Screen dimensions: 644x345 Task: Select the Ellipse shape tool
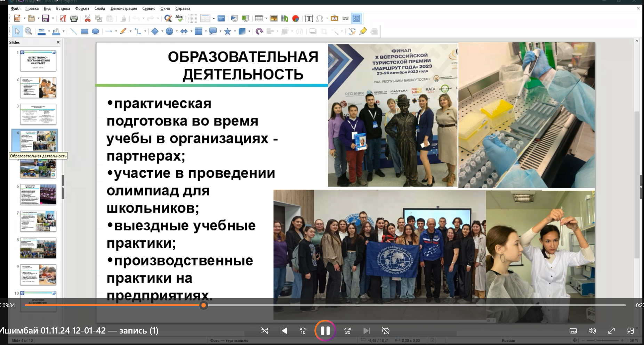(x=95, y=32)
